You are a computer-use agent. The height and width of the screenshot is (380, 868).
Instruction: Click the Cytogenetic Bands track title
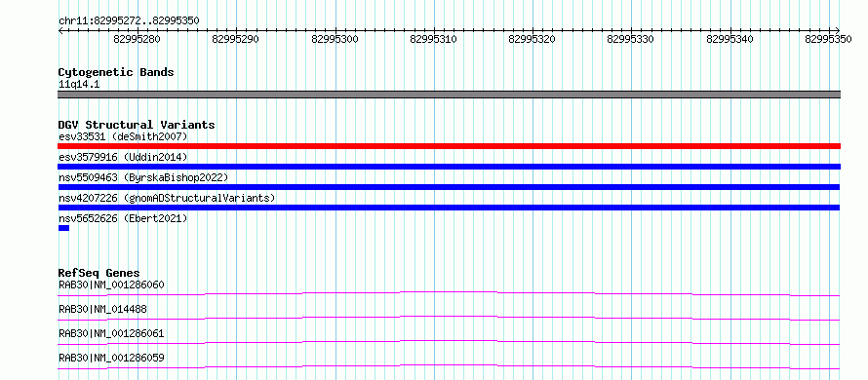pyautogui.click(x=116, y=72)
